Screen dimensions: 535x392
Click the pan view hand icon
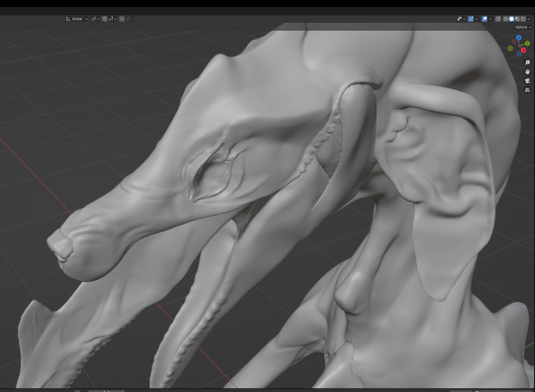[x=527, y=71]
